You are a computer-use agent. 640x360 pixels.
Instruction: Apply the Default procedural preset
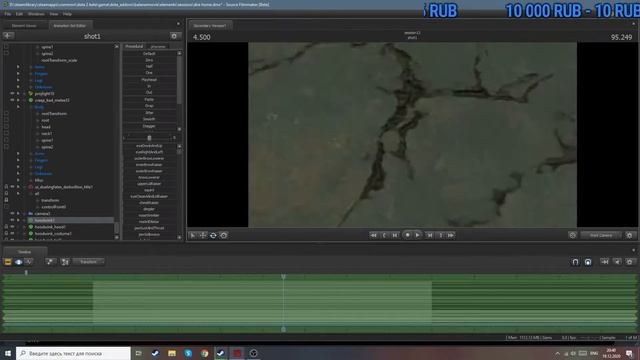coord(149,53)
